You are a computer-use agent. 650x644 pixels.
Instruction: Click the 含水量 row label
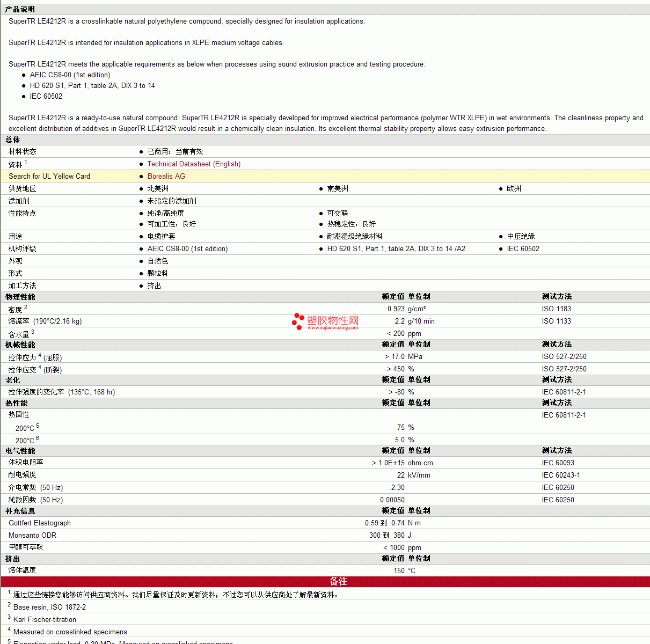tap(19, 334)
